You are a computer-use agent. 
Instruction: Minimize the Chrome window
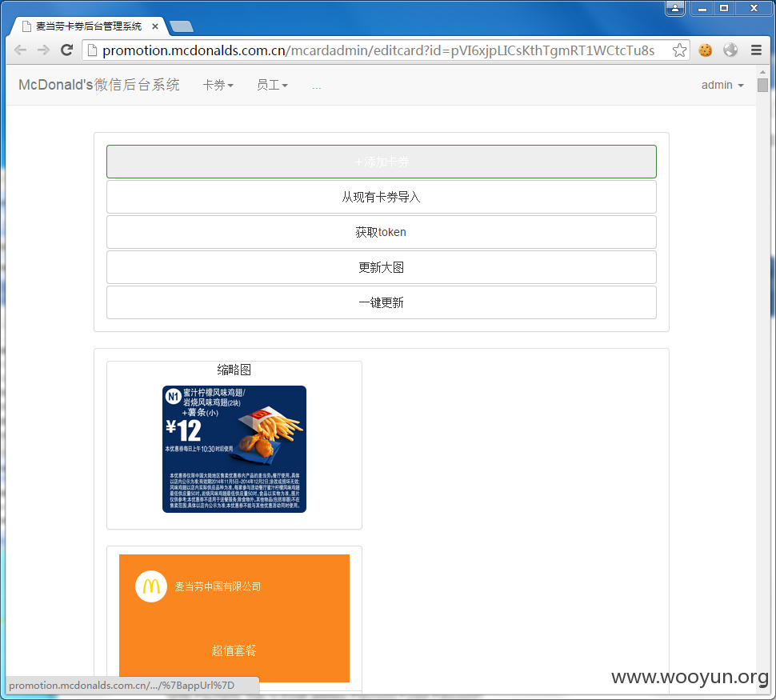point(702,9)
